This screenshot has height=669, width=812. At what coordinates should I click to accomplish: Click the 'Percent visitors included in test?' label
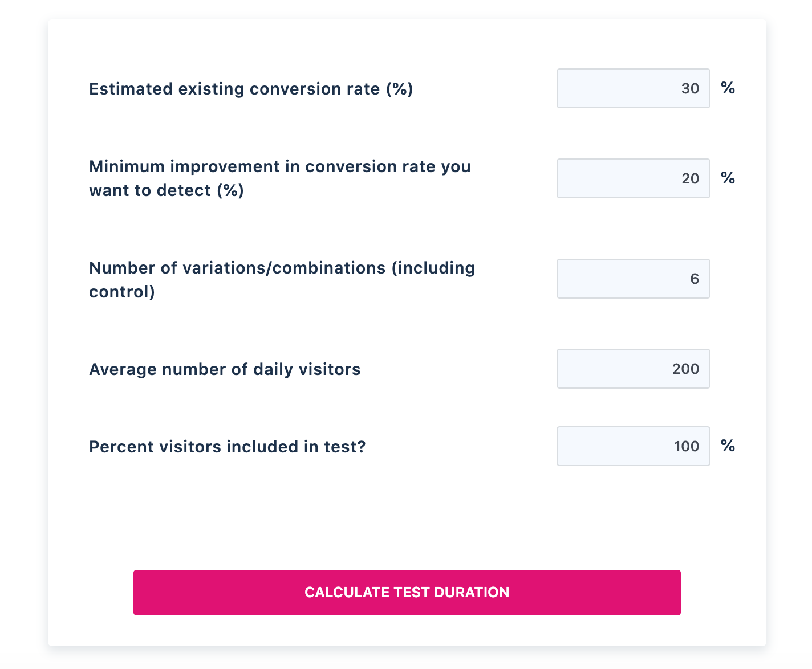(x=227, y=447)
